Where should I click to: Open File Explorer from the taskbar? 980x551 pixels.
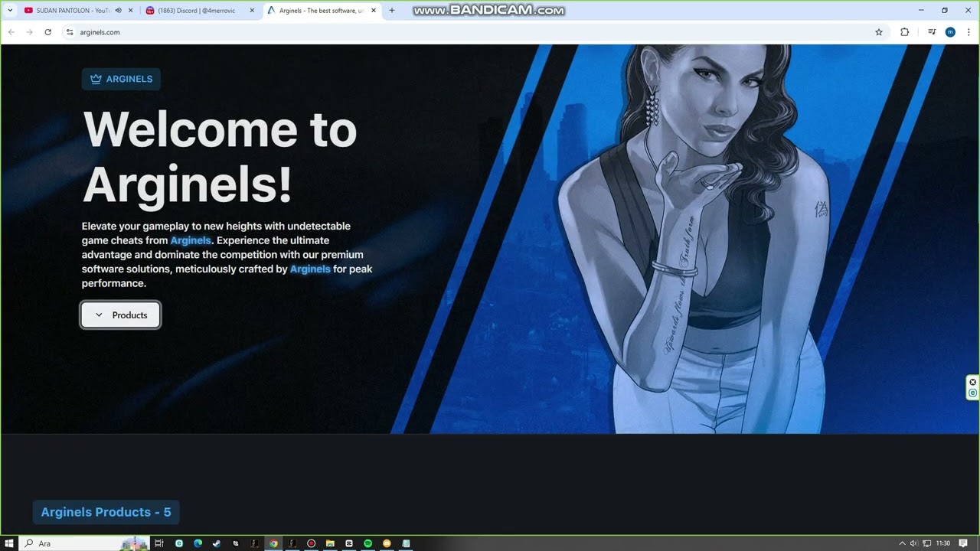330,543
